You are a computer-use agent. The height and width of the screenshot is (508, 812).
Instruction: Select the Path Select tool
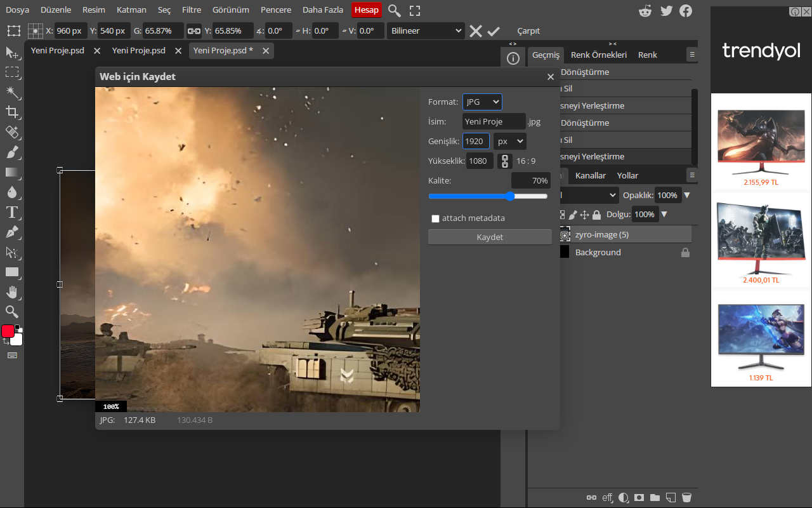[x=12, y=252]
